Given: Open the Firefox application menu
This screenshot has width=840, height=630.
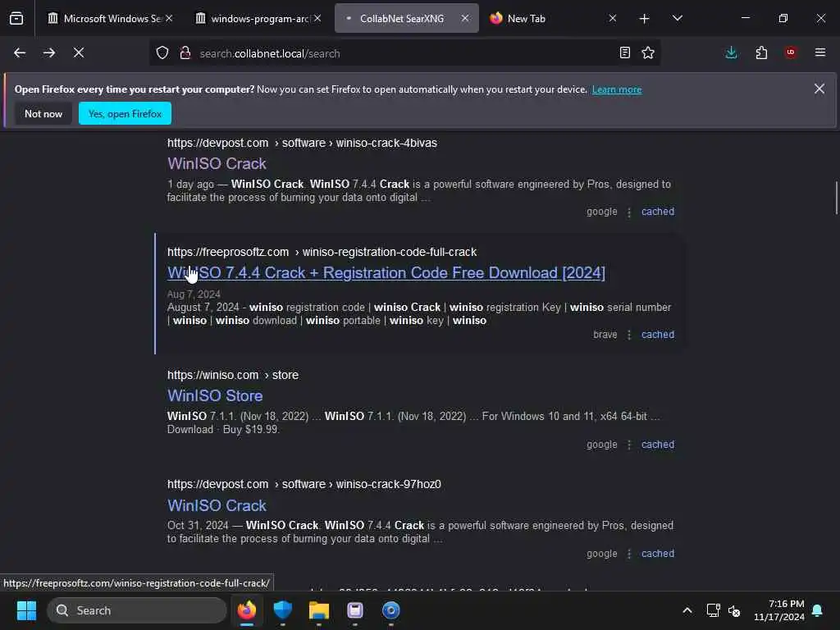Looking at the screenshot, I should 820,52.
